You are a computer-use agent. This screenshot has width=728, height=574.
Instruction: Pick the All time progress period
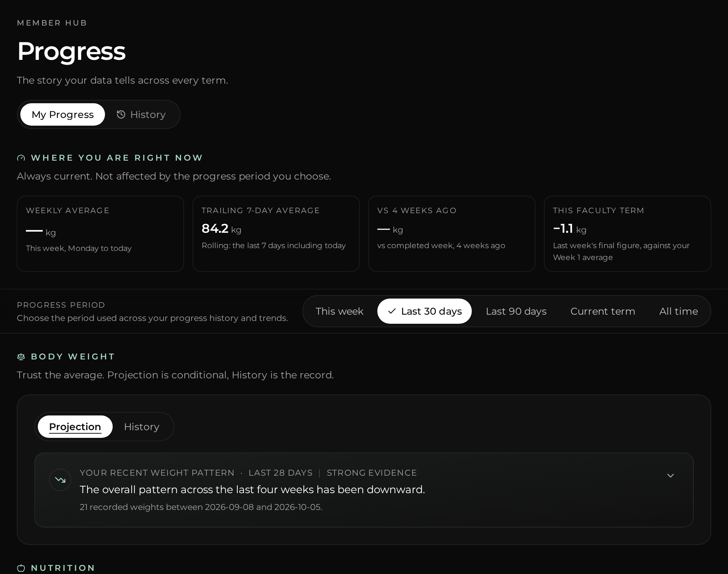(x=679, y=311)
